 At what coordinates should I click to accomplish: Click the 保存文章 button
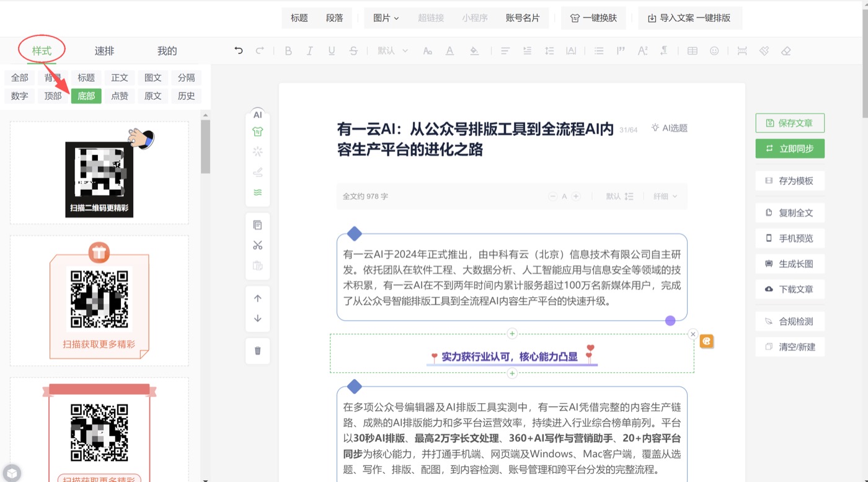790,123
